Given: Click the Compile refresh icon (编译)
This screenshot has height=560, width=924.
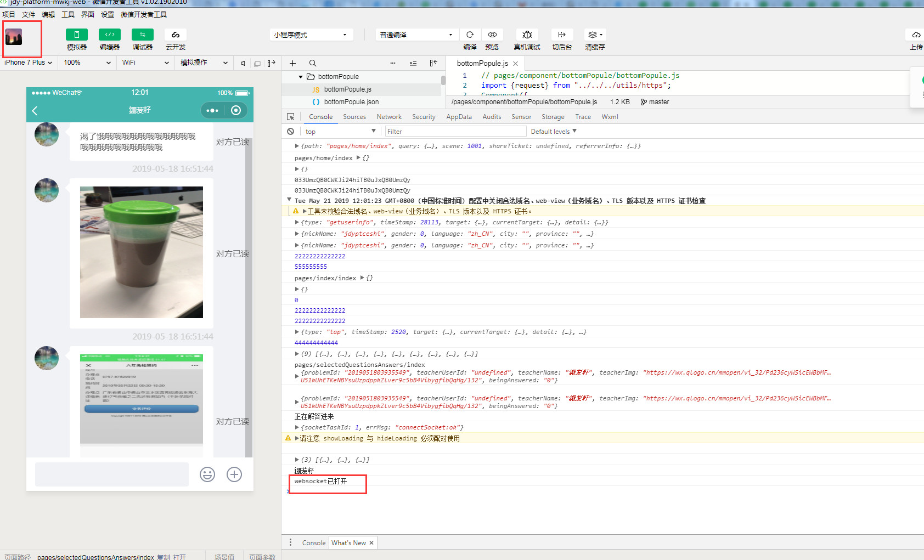Looking at the screenshot, I should tap(470, 35).
